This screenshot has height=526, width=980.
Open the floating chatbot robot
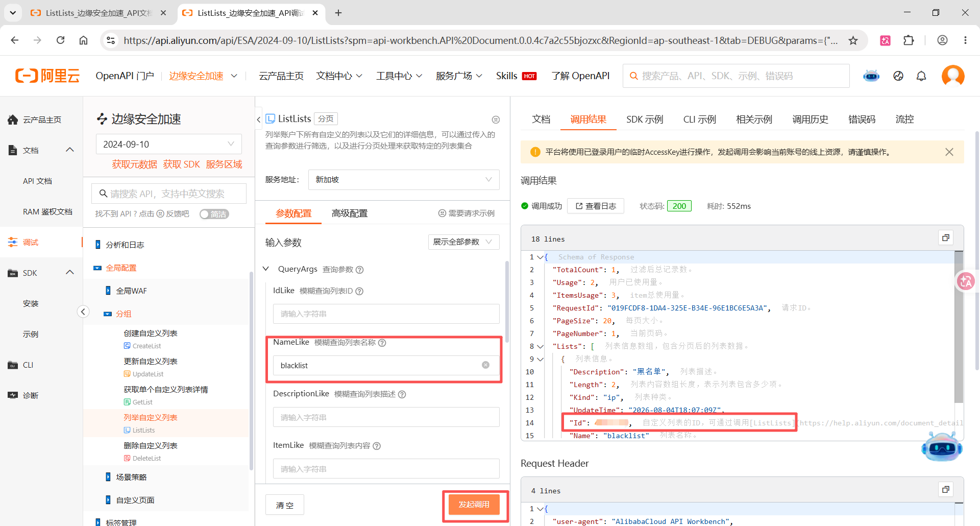pos(942,447)
